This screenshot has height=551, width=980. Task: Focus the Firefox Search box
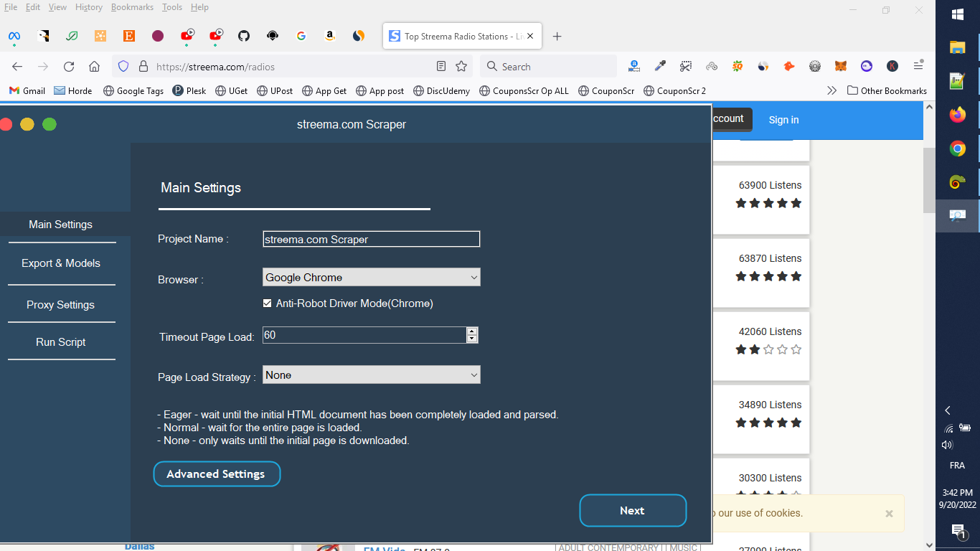pyautogui.click(x=548, y=67)
